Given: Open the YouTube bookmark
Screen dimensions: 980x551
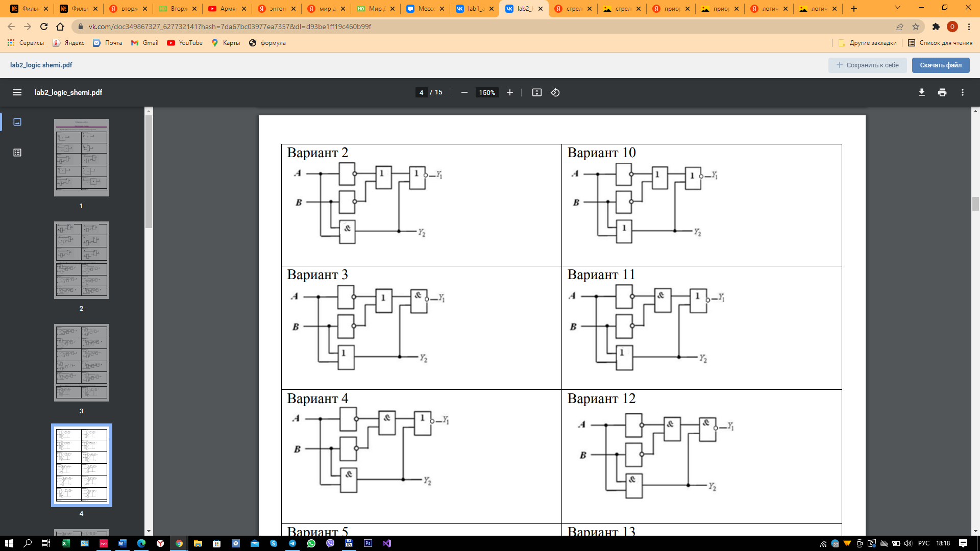Looking at the screenshot, I should click(185, 43).
